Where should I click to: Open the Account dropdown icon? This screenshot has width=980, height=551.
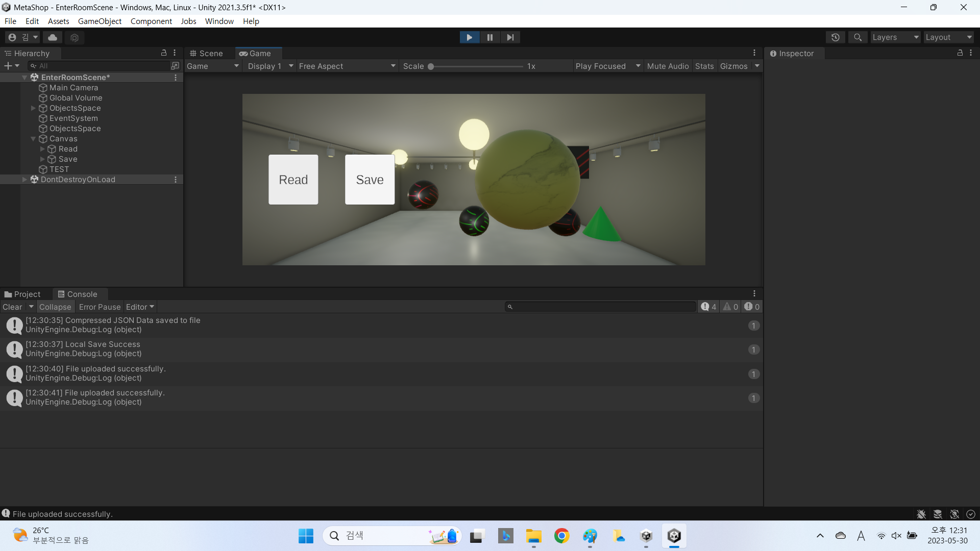22,37
